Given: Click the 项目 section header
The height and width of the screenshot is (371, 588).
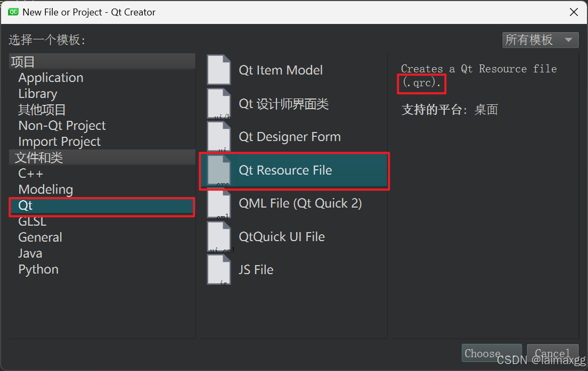Looking at the screenshot, I should (x=102, y=61).
